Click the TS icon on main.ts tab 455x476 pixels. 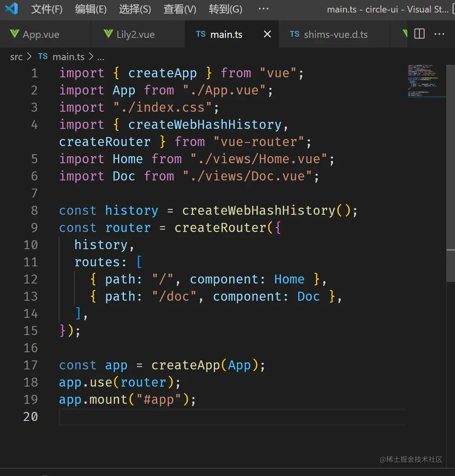(201, 34)
